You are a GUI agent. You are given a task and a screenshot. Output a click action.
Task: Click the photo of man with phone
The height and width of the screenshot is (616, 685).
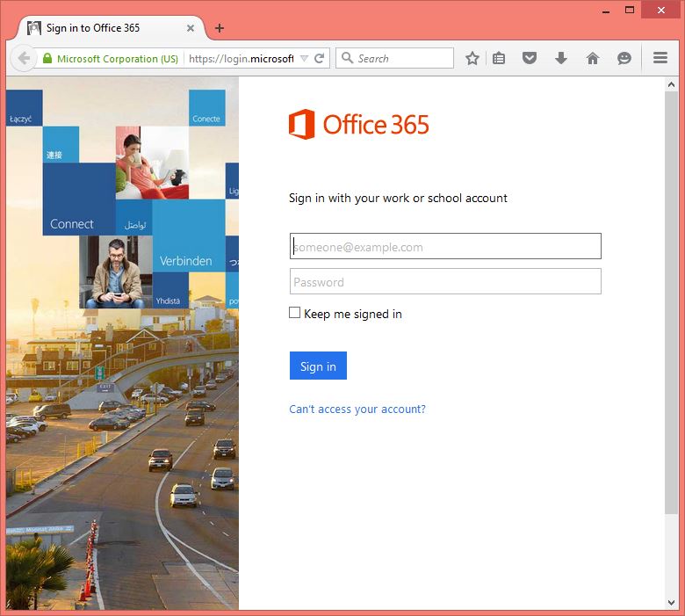[116, 272]
